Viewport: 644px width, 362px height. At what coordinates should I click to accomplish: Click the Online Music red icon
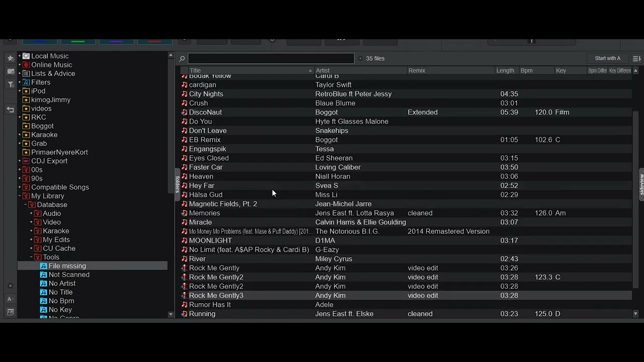tap(26, 65)
